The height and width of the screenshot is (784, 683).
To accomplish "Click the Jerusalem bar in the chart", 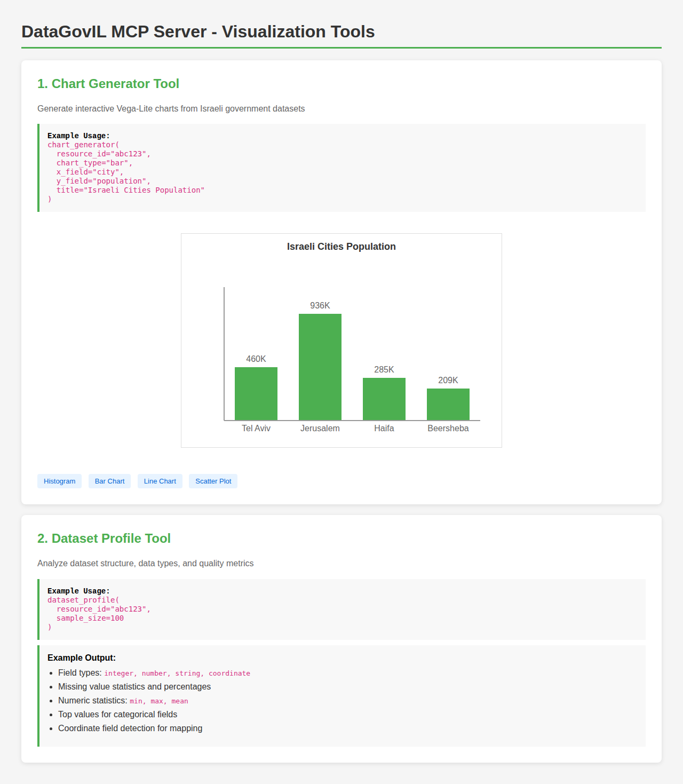I will [x=320, y=366].
